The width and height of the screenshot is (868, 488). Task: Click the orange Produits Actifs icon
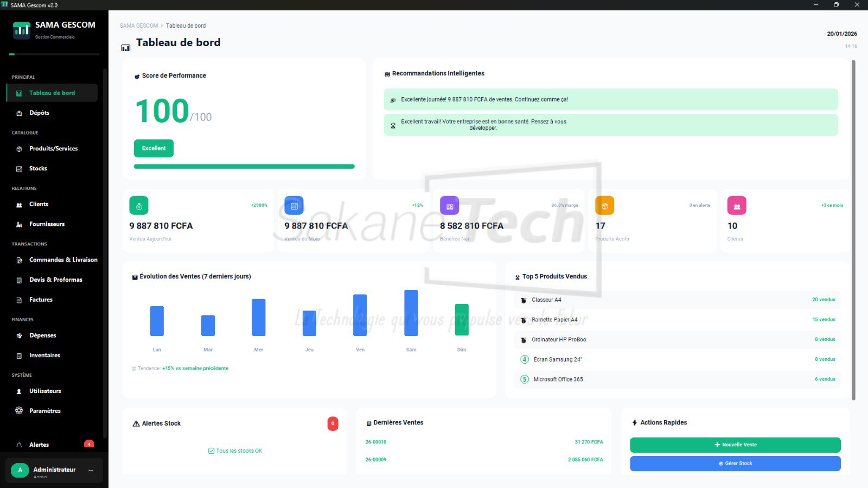pos(605,206)
